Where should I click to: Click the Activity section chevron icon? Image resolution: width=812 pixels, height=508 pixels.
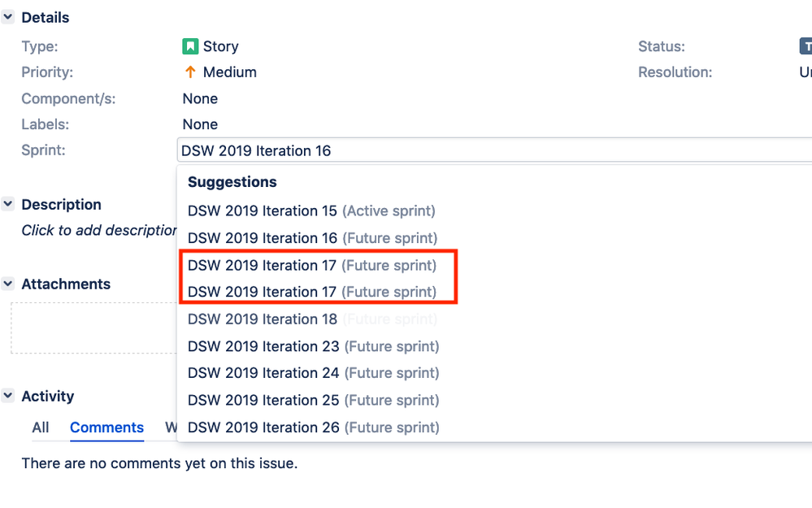point(8,396)
